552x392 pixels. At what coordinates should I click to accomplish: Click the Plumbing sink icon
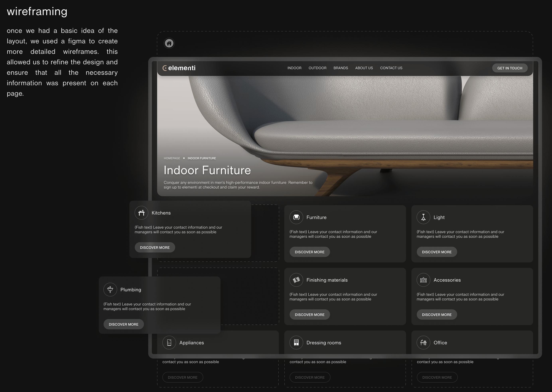pyautogui.click(x=110, y=289)
